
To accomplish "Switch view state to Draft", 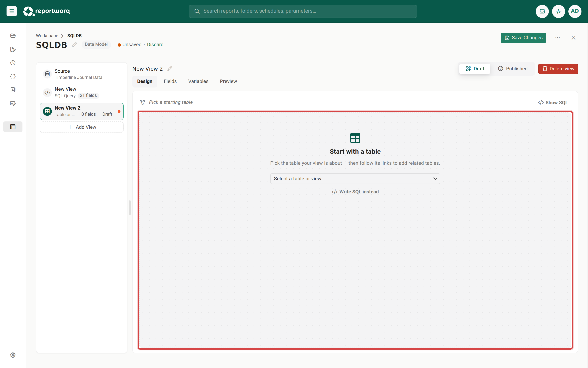I will coord(475,69).
